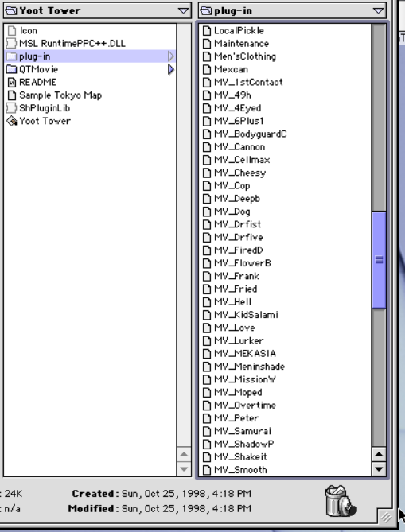
Task: Select the MV_Fried file name
Action: click(236, 289)
